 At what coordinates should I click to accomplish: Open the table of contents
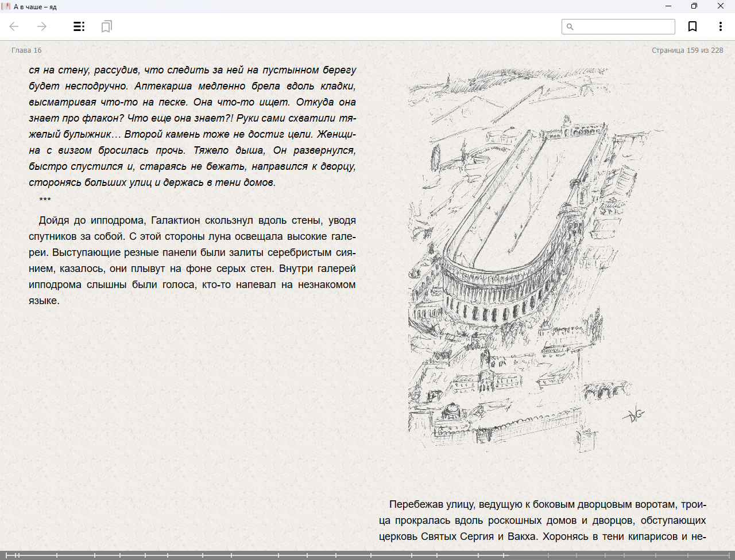pyautogui.click(x=79, y=26)
